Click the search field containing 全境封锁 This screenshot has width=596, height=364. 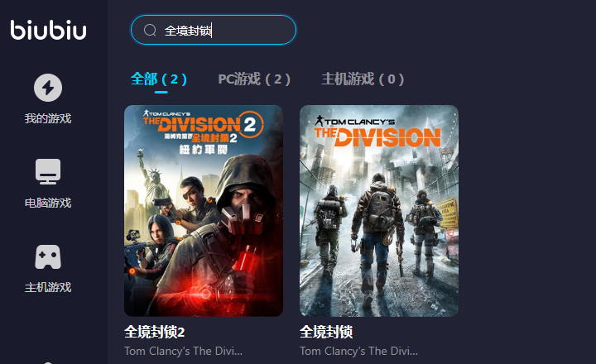pos(214,30)
